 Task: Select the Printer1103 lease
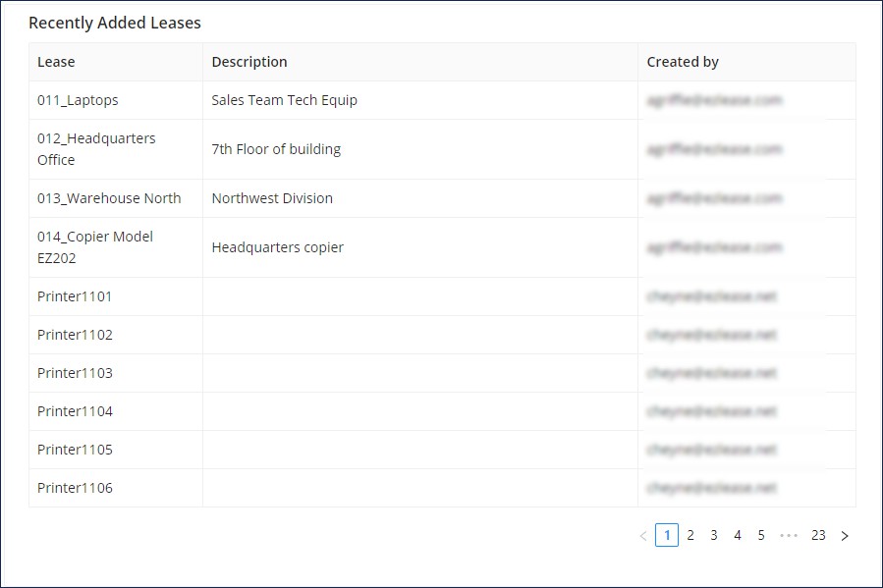coord(75,373)
